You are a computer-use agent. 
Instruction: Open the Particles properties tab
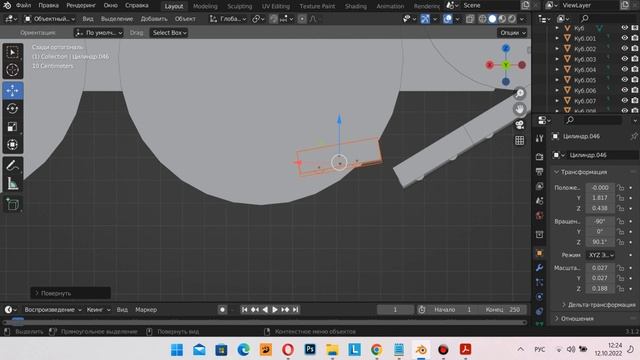click(x=540, y=282)
